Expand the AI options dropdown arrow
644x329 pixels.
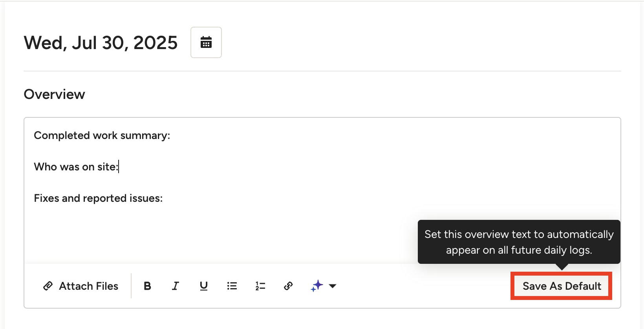coord(333,286)
